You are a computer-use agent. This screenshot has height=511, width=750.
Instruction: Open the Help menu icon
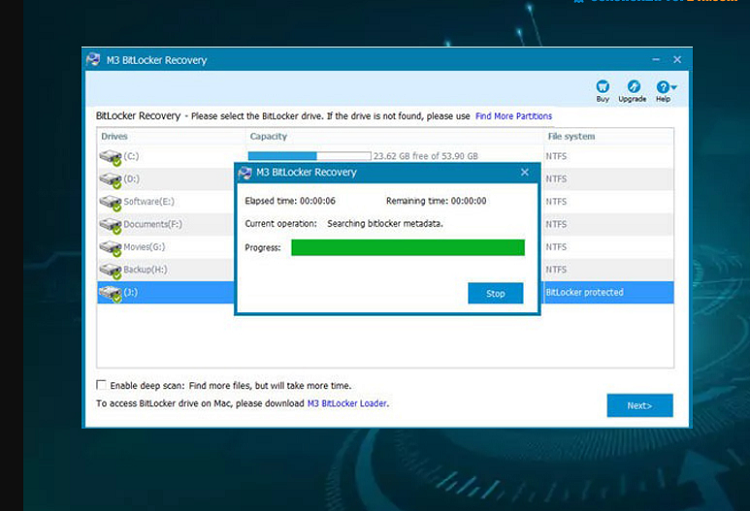coord(664,88)
